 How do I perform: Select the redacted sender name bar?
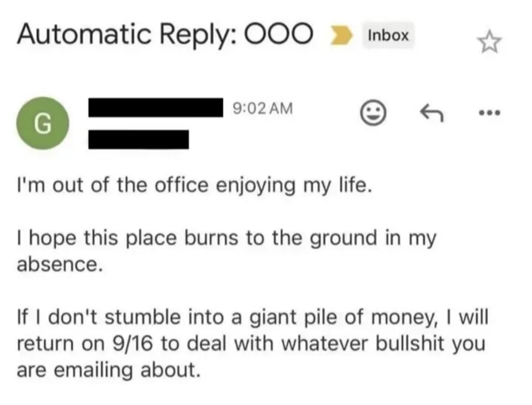click(x=156, y=108)
